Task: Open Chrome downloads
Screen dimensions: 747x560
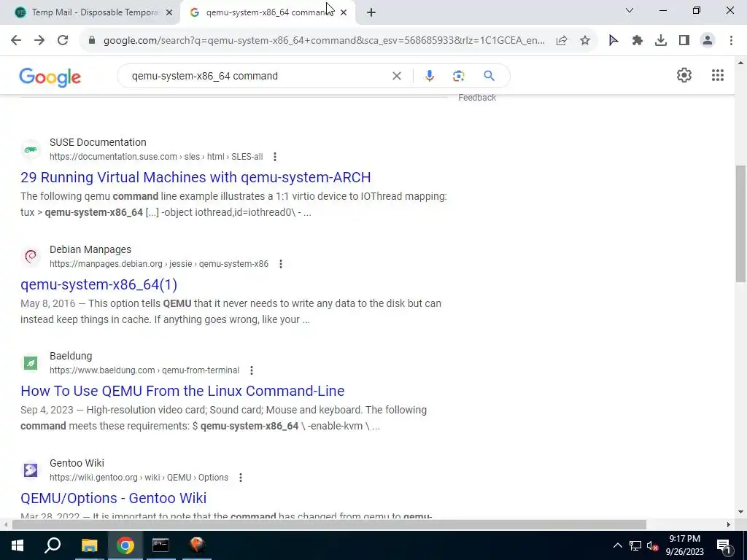Action: point(661,41)
